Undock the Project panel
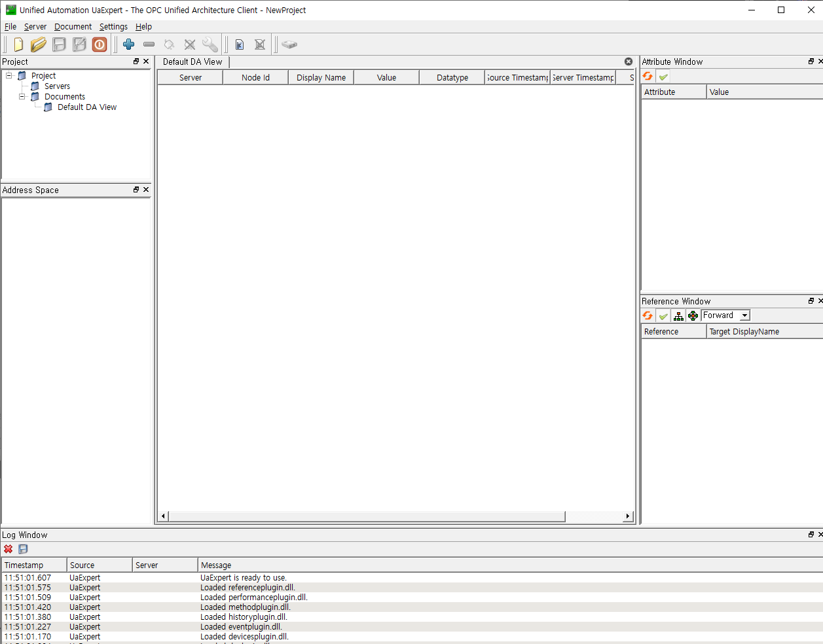The width and height of the screenshot is (823, 644). (136, 62)
